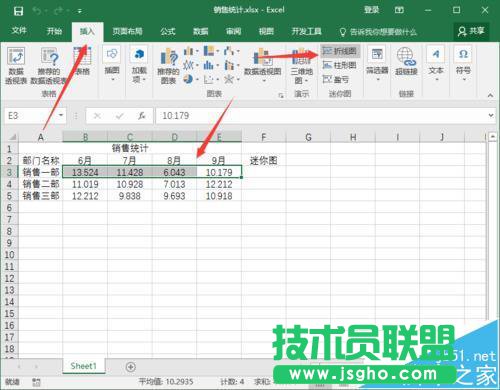
Task: Click the 登录 sign-in link
Action: pyautogui.click(x=371, y=10)
